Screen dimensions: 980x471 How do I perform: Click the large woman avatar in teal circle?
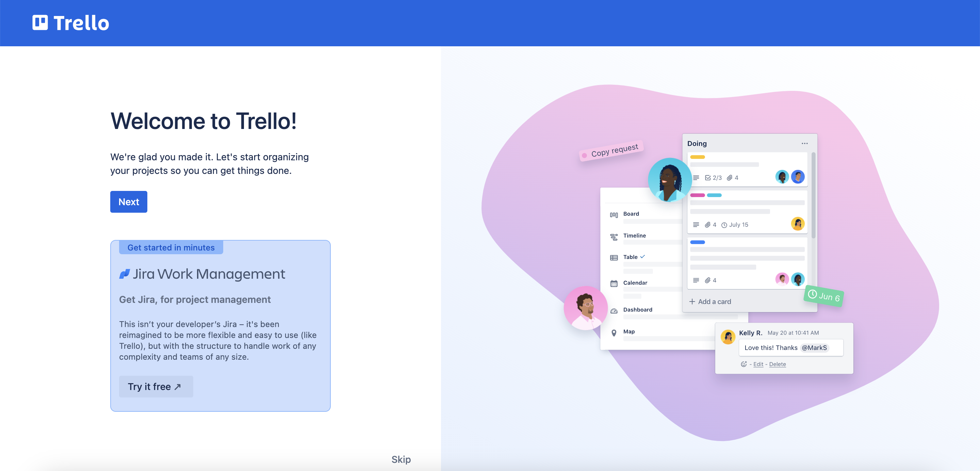[670, 180]
